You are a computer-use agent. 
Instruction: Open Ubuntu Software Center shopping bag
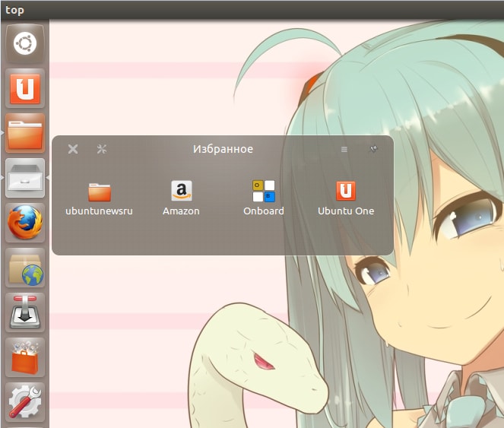click(x=25, y=357)
